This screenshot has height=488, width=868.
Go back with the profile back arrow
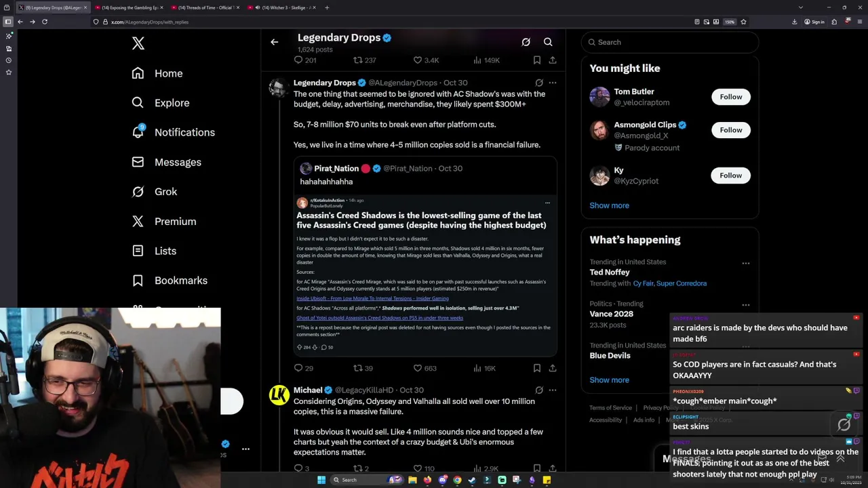click(274, 42)
